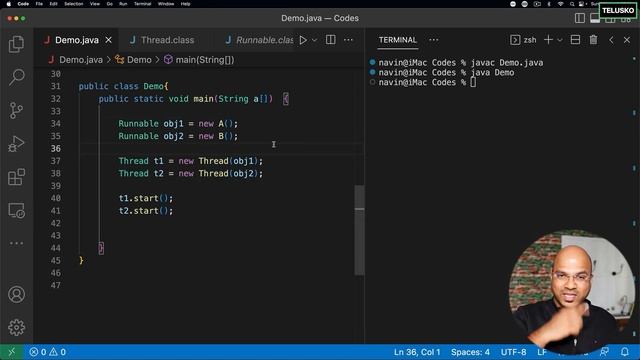Click the 'Thread t2 = new Thread(obj2);' line
Image resolution: width=640 pixels, height=360 pixels.
191,173
